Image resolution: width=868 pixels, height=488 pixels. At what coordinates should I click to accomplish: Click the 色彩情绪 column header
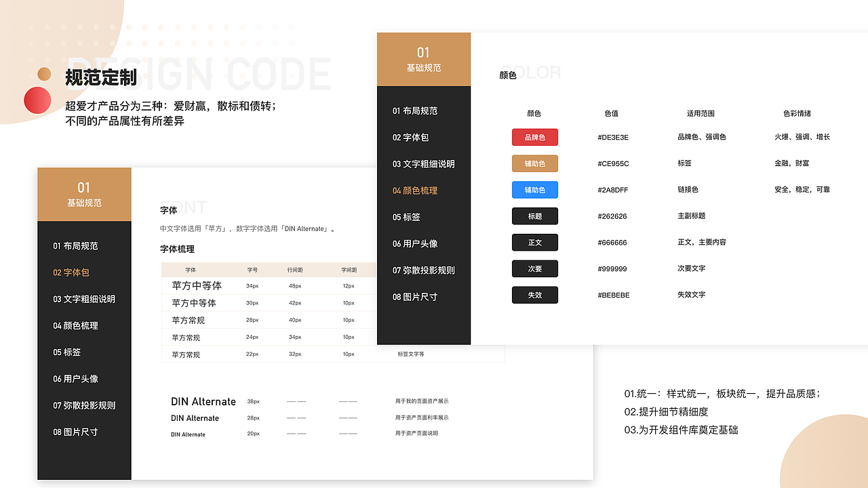[797, 113]
